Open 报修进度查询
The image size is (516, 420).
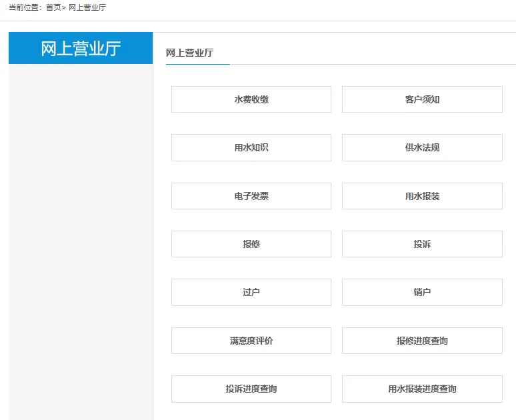422,341
